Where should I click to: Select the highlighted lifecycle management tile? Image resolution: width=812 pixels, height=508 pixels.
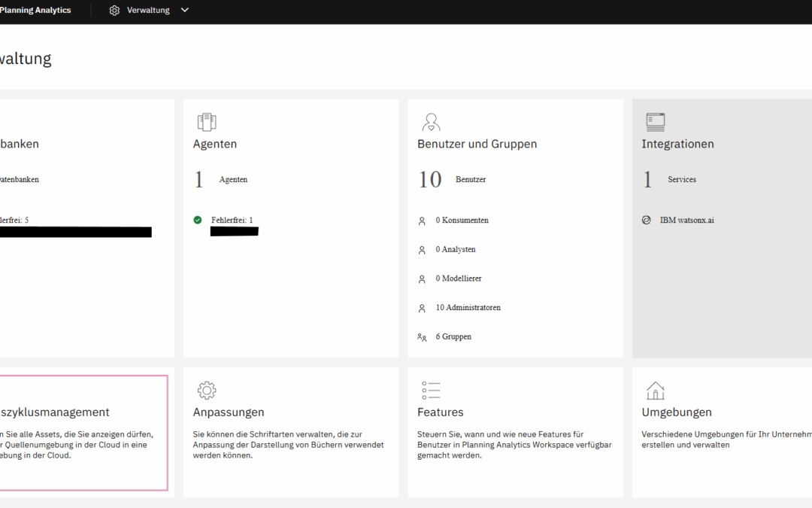pyautogui.click(x=83, y=433)
